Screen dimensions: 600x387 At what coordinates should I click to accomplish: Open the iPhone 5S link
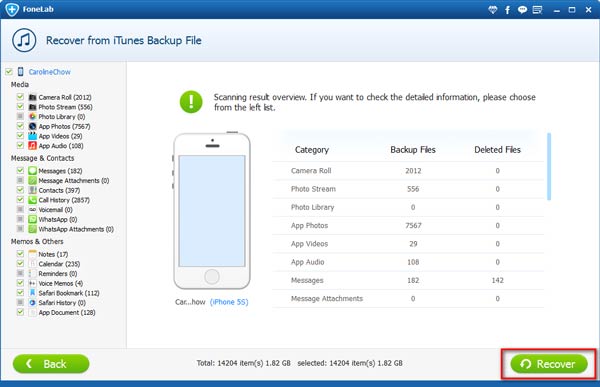point(229,302)
